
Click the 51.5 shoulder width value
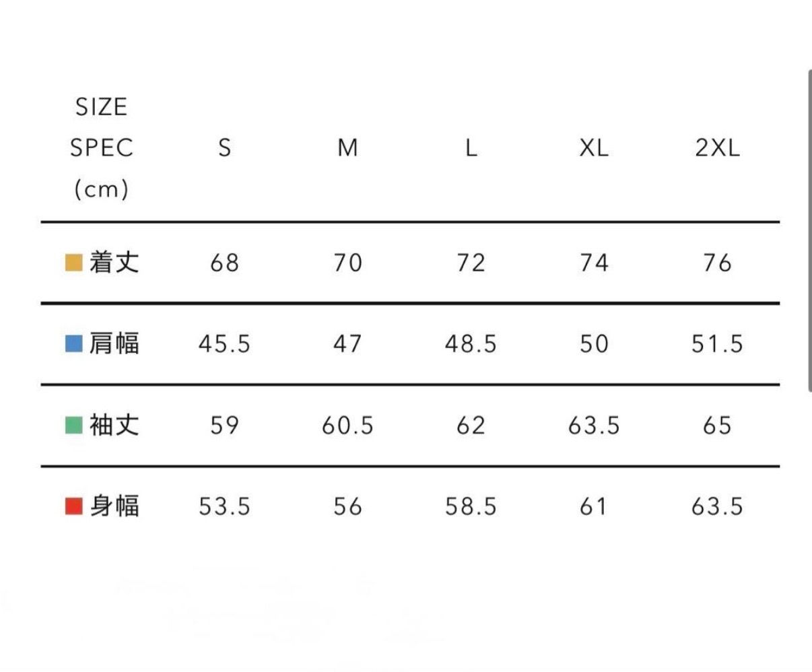point(717,344)
